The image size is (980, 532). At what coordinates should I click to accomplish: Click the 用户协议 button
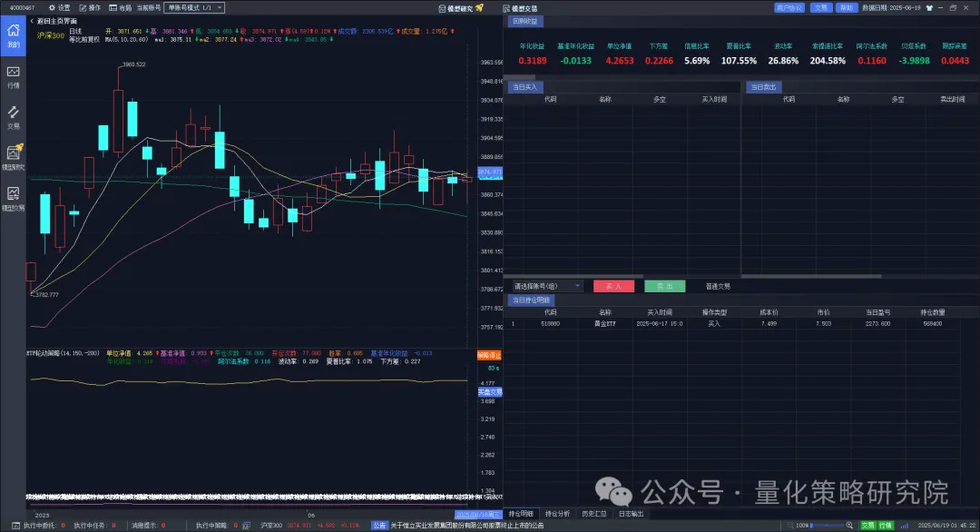(x=789, y=7)
